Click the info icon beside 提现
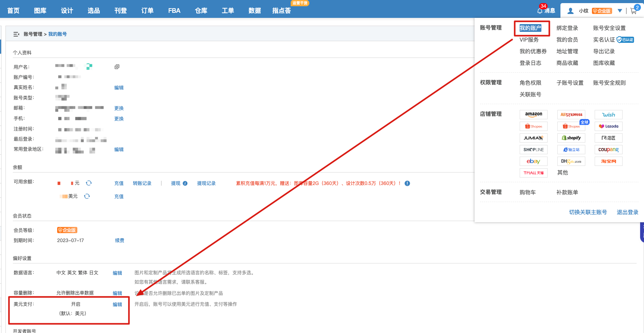The height and width of the screenshot is (333, 644). tap(185, 183)
